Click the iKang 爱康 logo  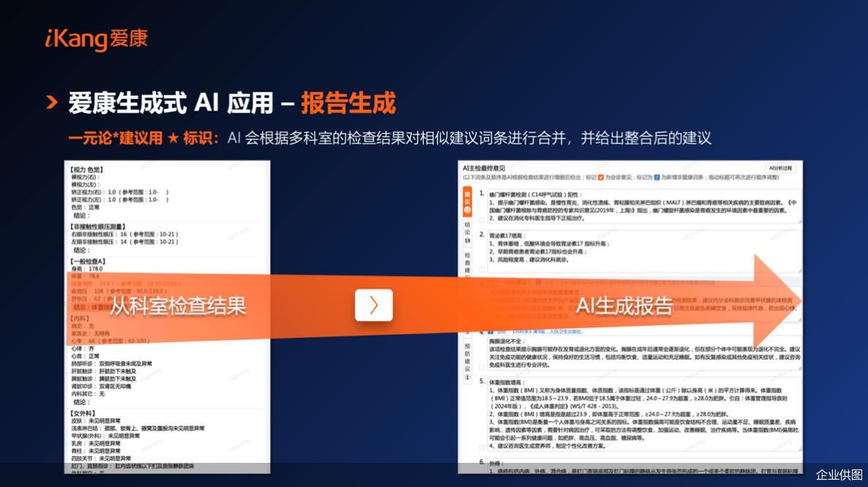click(x=95, y=40)
